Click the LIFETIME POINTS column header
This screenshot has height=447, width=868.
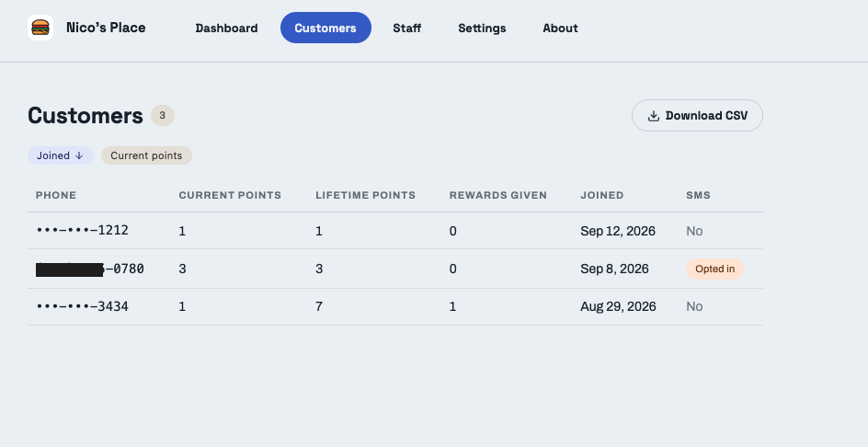365,195
